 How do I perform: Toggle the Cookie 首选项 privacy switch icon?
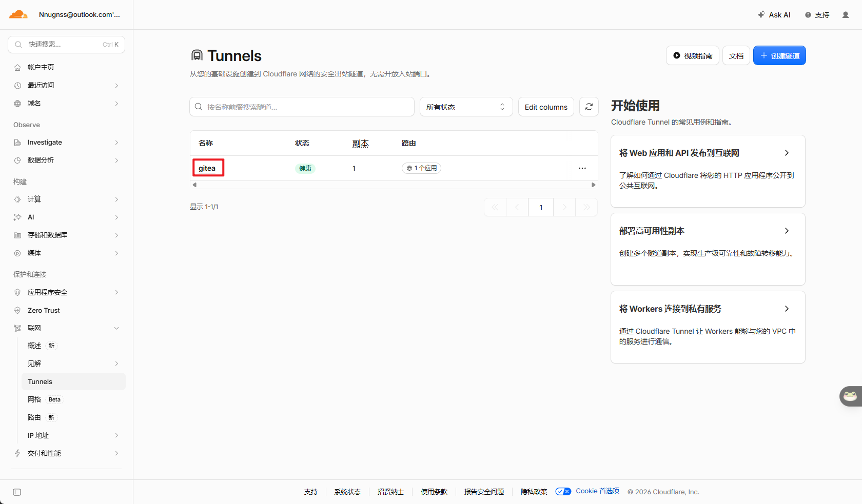tap(563, 491)
